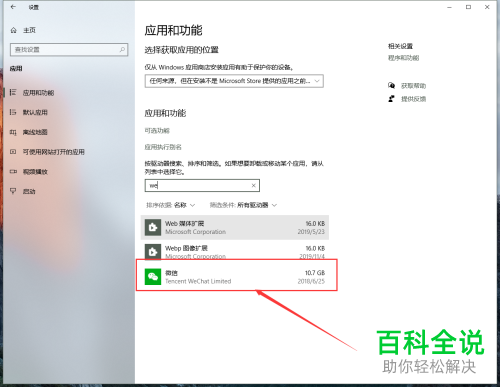
Task: Click the Web 媒体扩展 app icon
Action: coord(153,227)
